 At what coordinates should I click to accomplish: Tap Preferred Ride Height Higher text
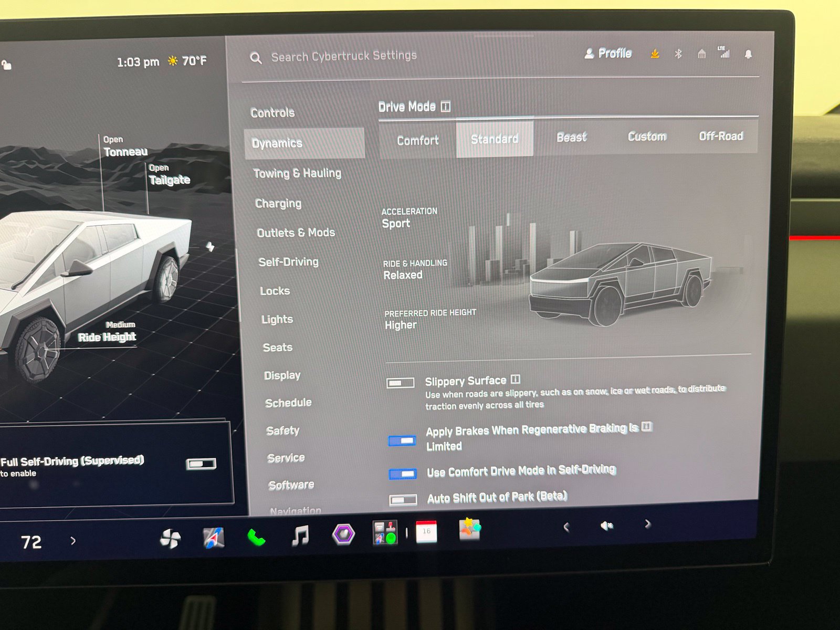tap(430, 319)
